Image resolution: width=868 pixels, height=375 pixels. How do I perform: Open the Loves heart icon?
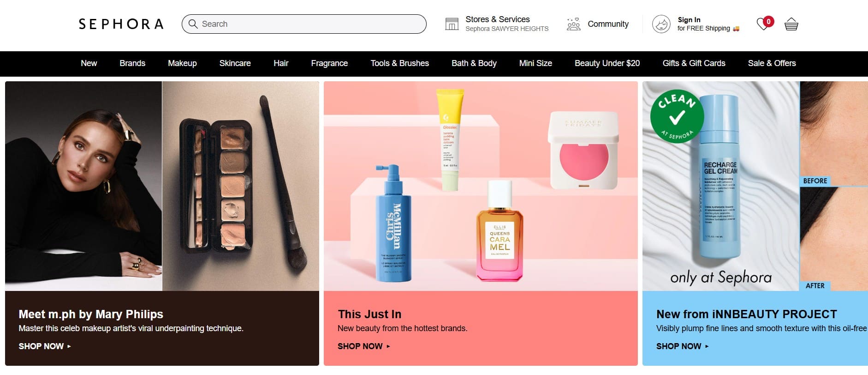tap(764, 24)
